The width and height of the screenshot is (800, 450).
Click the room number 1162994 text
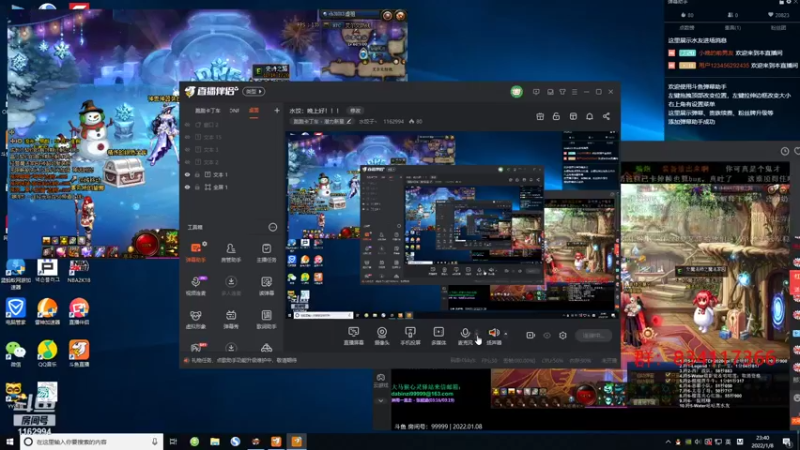click(x=393, y=121)
